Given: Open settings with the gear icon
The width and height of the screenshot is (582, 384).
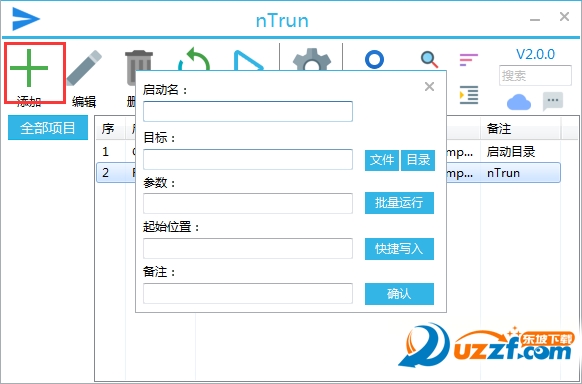Looking at the screenshot, I should pyautogui.click(x=312, y=59).
